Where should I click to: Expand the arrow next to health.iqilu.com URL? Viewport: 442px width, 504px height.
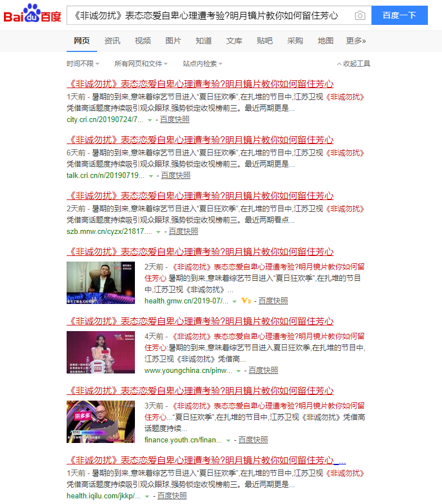(x=147, y=496)
